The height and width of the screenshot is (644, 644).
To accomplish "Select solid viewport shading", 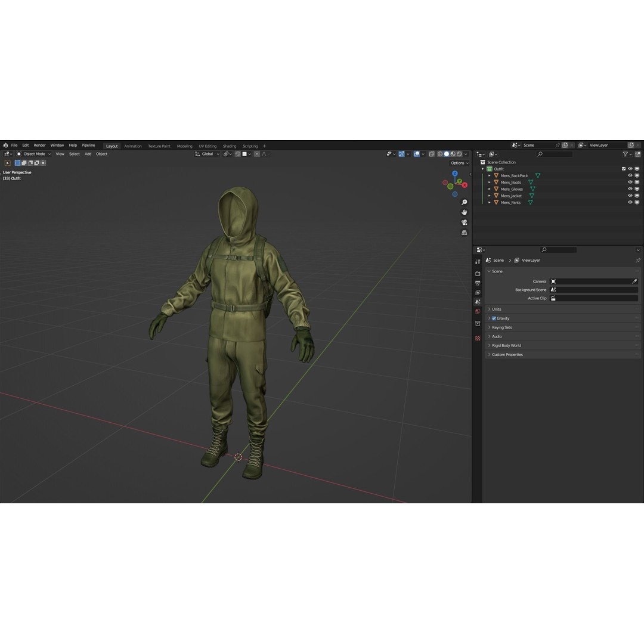I will coord(447,154).
